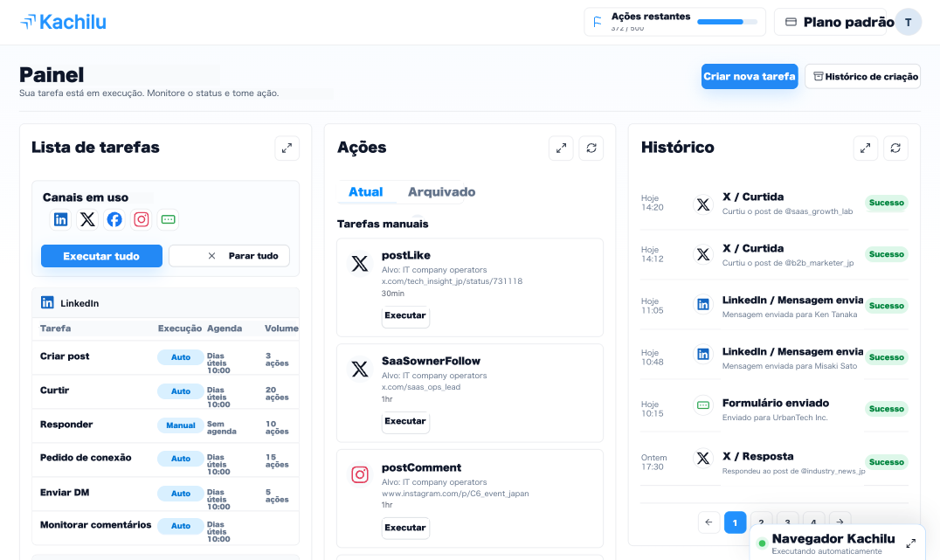Select the Instagram channel icon
940x560 pixels.
coord(142,219)
